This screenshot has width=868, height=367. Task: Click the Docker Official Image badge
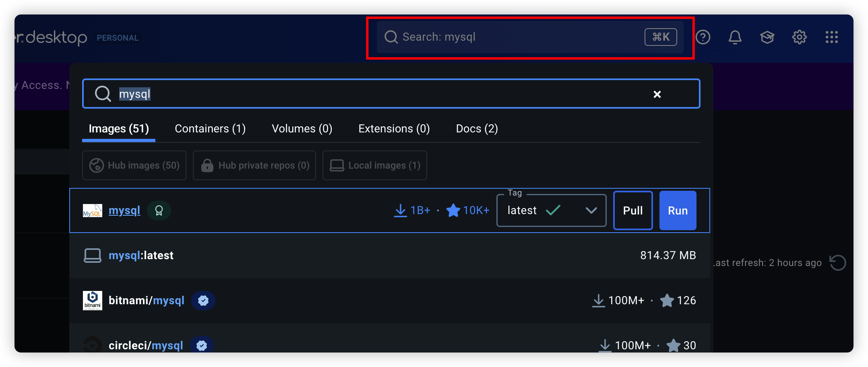tap(159, 210)
